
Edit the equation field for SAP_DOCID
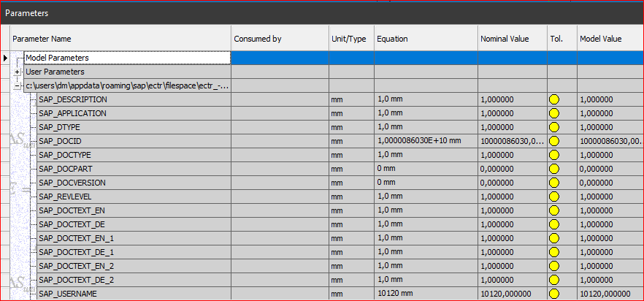425,141
